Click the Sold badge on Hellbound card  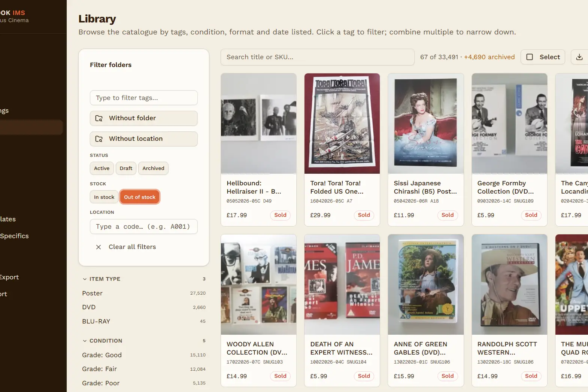coord(280,215)
